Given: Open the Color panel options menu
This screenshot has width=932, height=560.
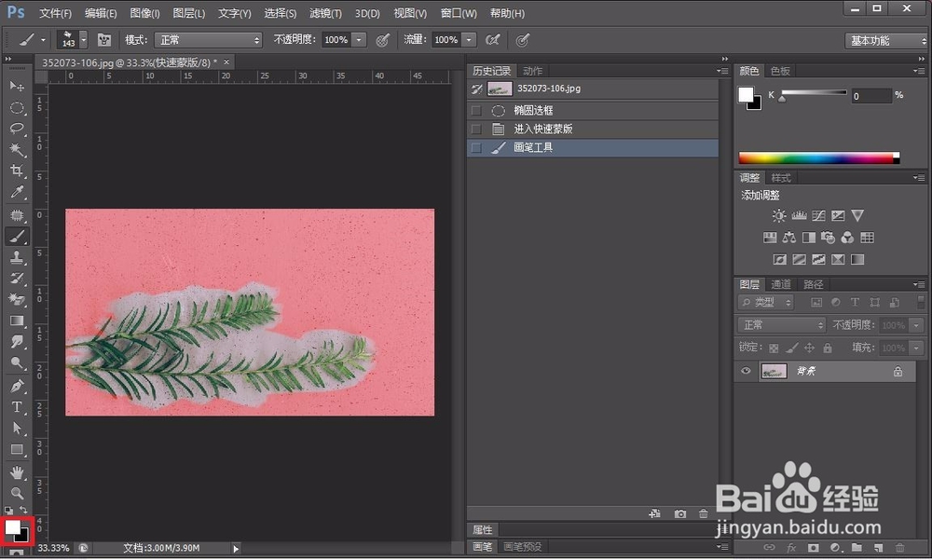Looking at the screenshot, I should point(919,71).
